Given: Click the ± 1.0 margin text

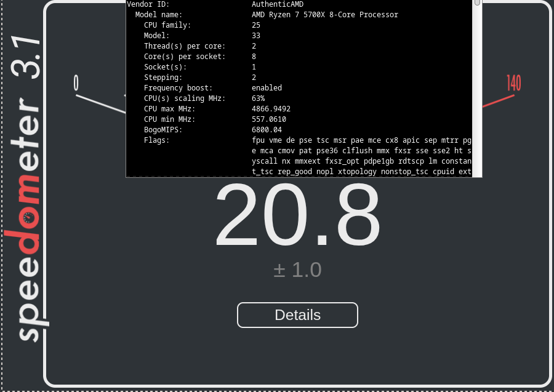Looking at the screenshot, I should 297,270.
